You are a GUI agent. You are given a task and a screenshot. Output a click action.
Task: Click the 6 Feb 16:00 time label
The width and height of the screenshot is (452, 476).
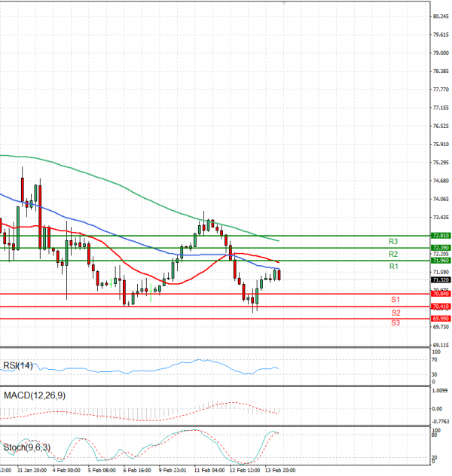point(137,470)
